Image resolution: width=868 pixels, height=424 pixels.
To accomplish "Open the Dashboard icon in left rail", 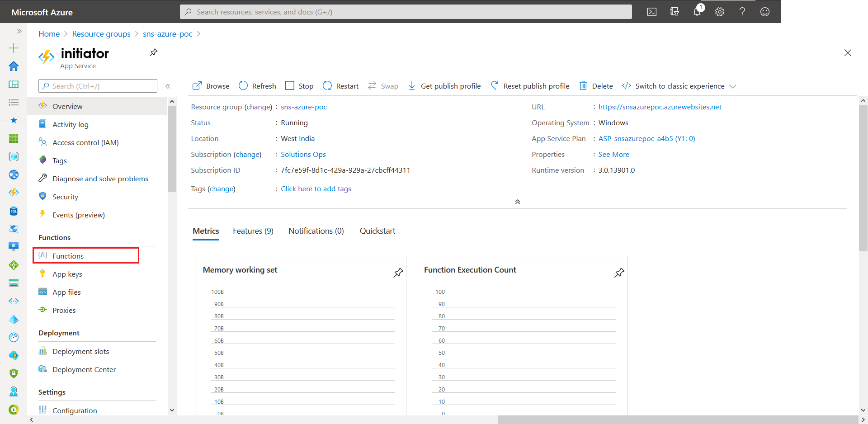I will (14, 84).
